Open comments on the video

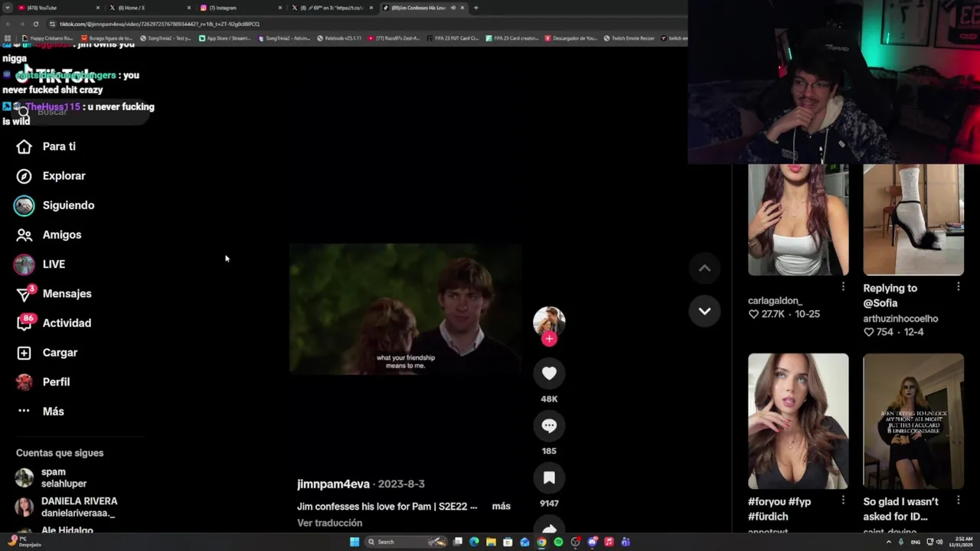[549, 425]
